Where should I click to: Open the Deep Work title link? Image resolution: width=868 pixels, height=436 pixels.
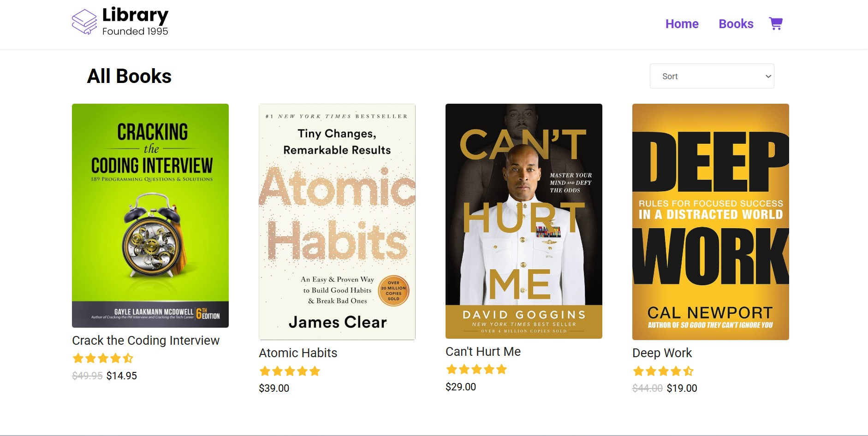[x=662, y=353]
